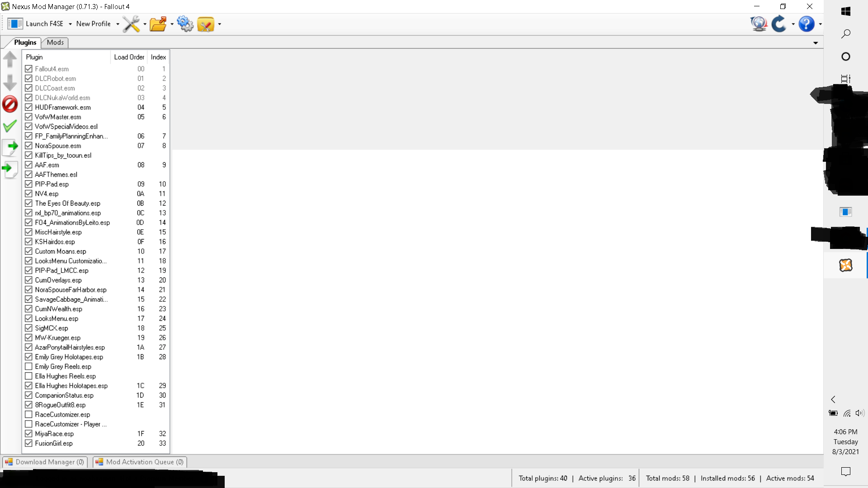
Task: Uncheck the HUDFramework.esm plugin
Action: pos(28,107)
